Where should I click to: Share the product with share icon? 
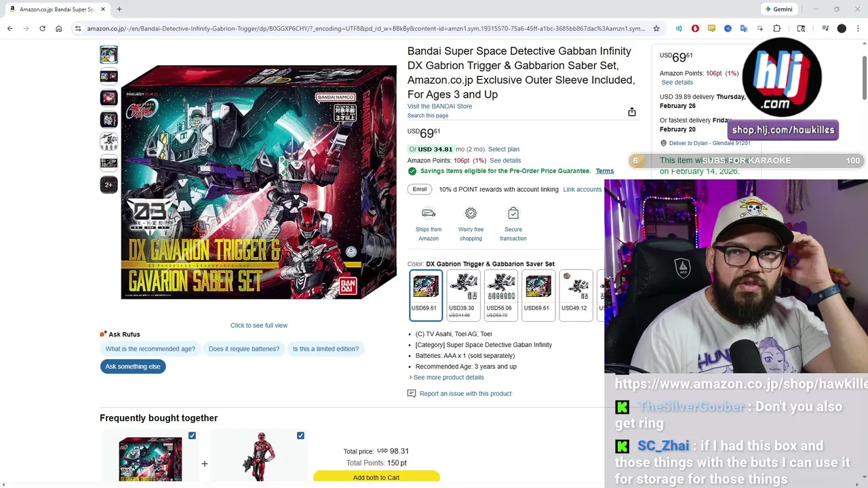pos(631,112)
